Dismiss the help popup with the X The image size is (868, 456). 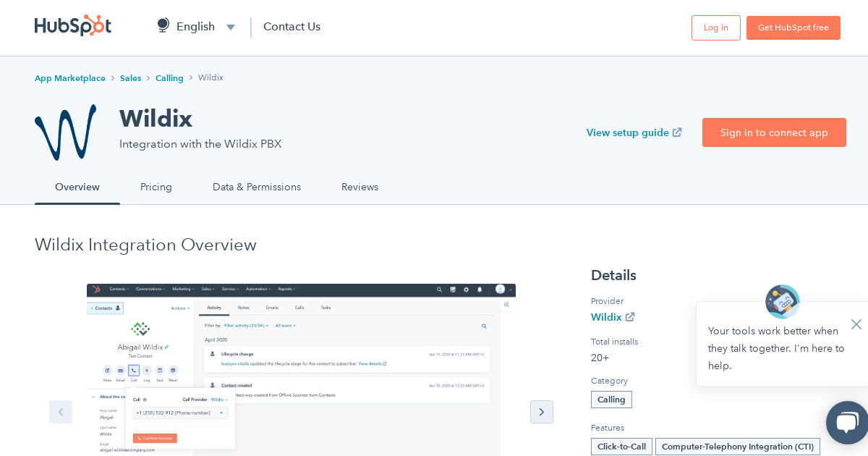click(x=856, y=324)
